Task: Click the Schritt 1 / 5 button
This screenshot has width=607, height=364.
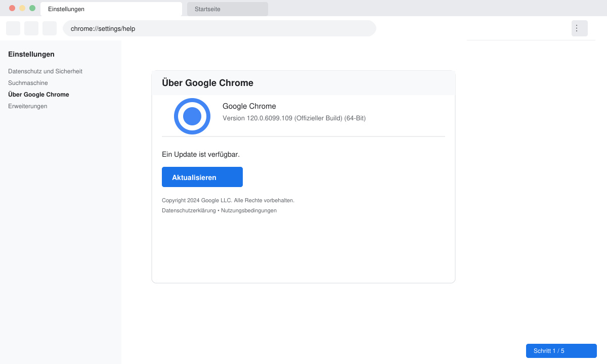Action: 561,351
